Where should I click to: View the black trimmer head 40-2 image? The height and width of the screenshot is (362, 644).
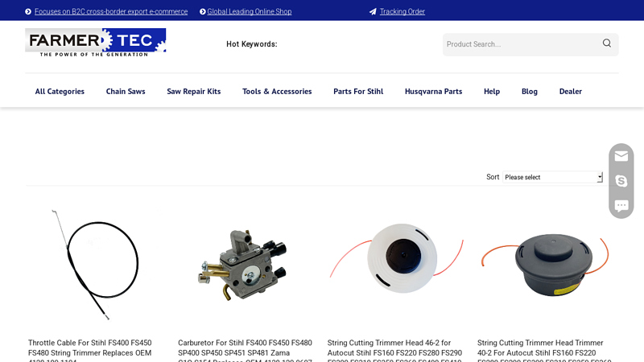pos(546,265)
